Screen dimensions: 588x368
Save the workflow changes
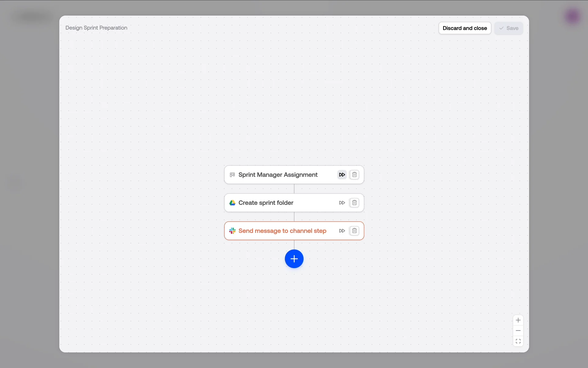pyautogui.click(x=508, y=28)
